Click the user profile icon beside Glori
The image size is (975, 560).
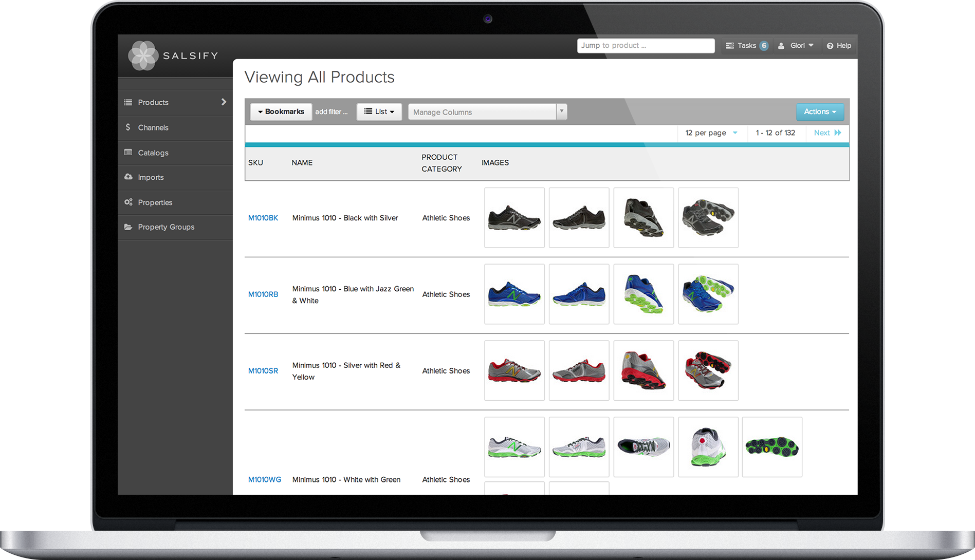(x=781, y=46)
